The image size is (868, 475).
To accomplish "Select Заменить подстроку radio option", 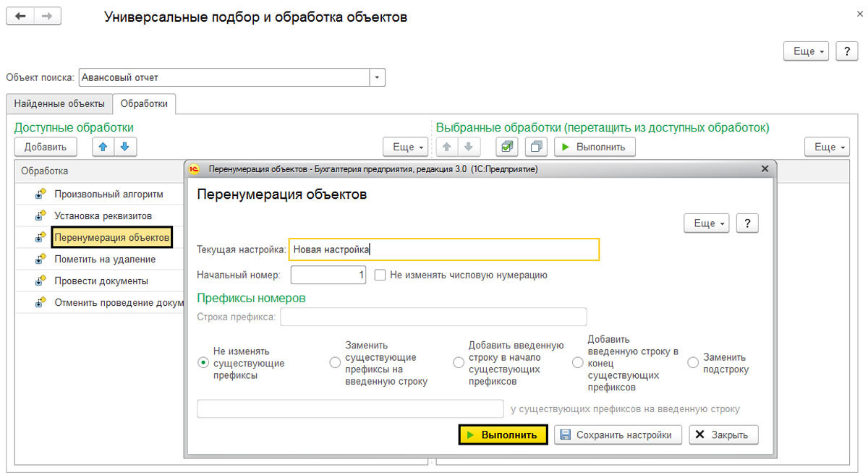I will tap(693, 362).
